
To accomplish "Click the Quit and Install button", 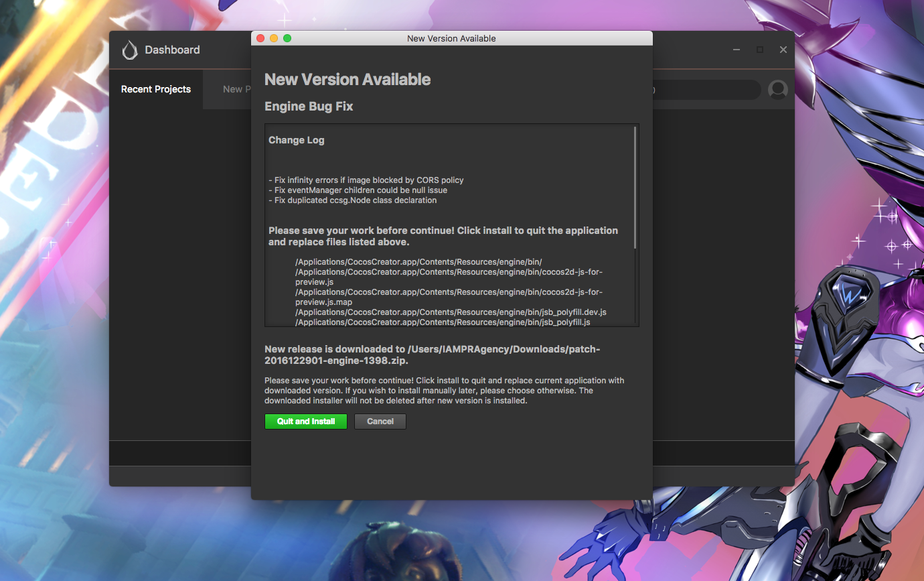I will (306, 422).
